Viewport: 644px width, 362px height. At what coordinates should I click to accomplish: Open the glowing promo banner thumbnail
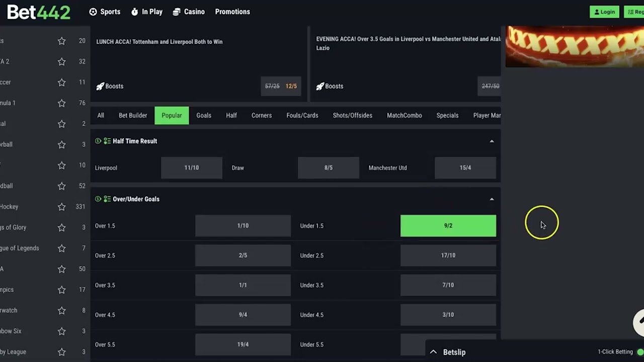tap(575, 46)
